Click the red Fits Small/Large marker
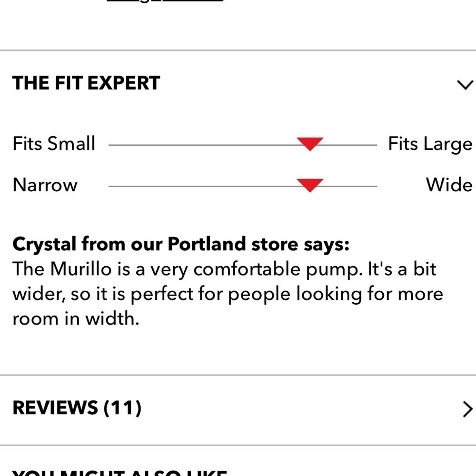The image size is (476, 476). coord(310,143)
